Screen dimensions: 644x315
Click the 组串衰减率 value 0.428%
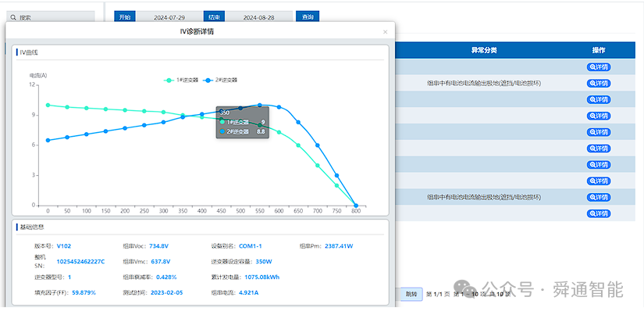pyautogui.click(x=166, y=277)
